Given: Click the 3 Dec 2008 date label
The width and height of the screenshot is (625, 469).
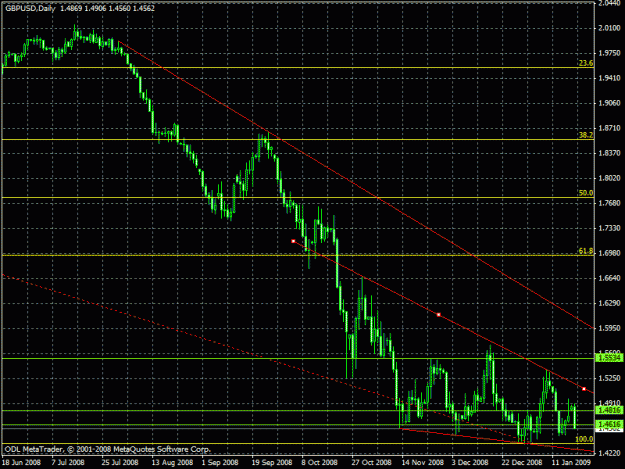Looking at the screenshot, I should click(x=470, y=462).
